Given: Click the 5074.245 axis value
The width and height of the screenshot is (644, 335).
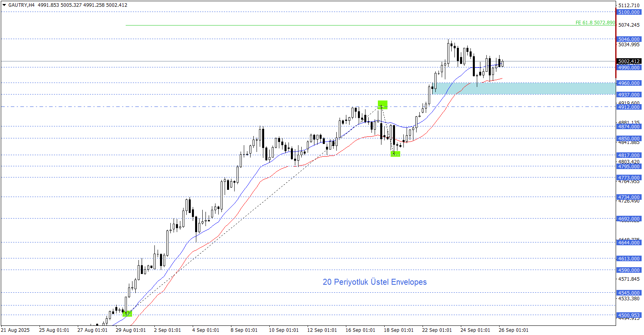Looking at the screenshot, I should (x=629, y=25).
